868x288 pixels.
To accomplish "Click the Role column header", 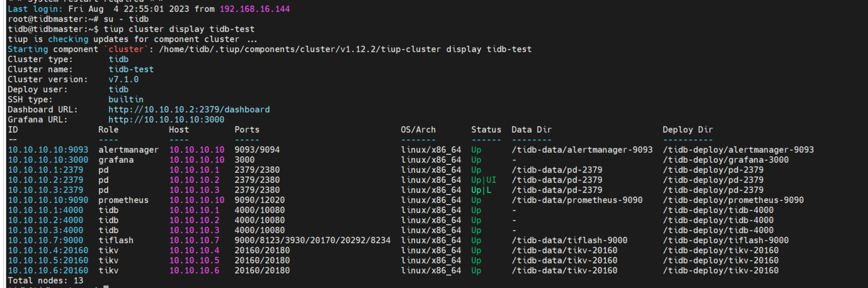I will (108, 130).
